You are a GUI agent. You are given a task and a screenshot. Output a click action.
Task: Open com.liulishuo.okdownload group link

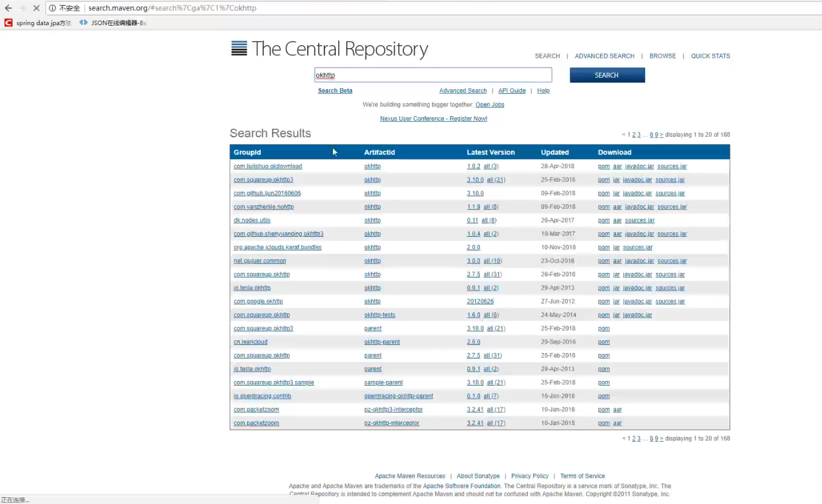(268, 166)
